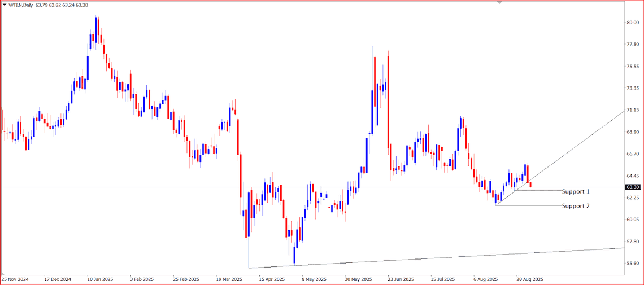Click the 55.60 price scale label
This screenshot has height=285, width=644.
[x=632, y=264]
